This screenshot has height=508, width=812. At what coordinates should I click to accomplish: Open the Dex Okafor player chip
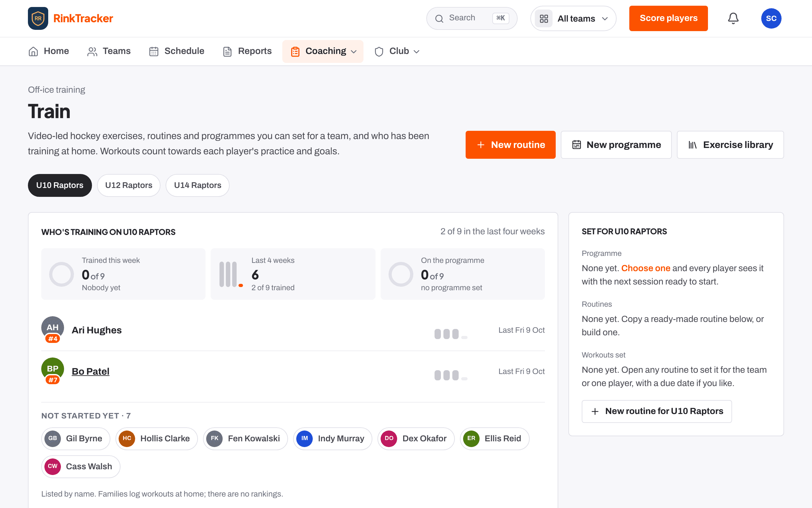(x=416, y=438)
